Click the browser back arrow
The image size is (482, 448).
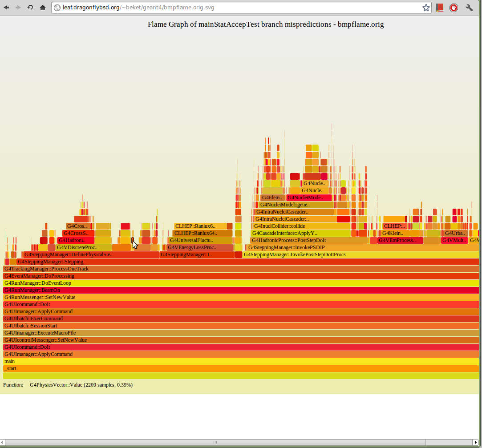(x=7, y=8)
